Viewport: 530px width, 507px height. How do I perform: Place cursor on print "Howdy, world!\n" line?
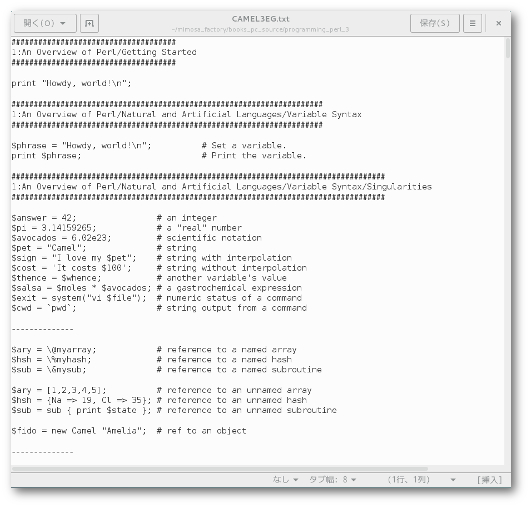[x=71, y=83]
